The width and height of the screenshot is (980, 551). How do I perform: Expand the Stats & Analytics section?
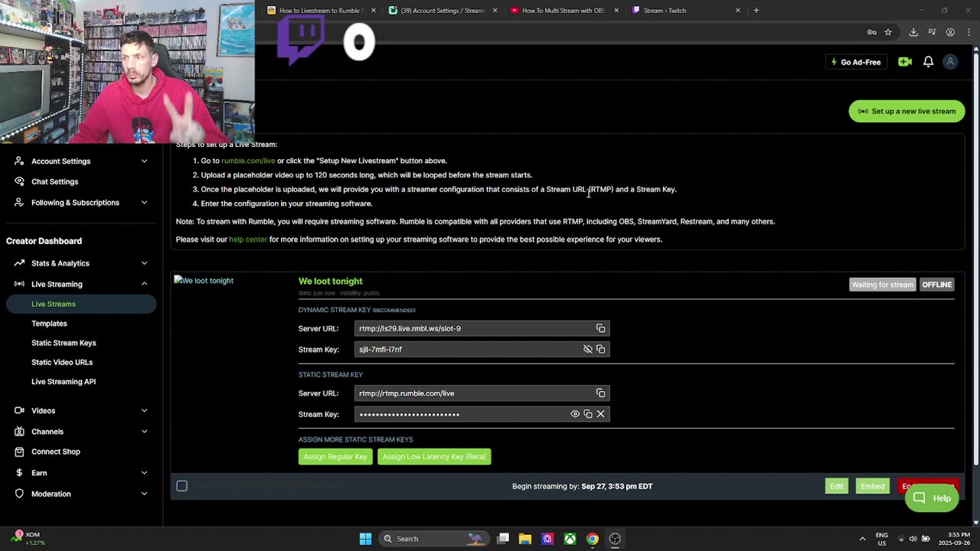pyautogui.click(x=80, y=263)
